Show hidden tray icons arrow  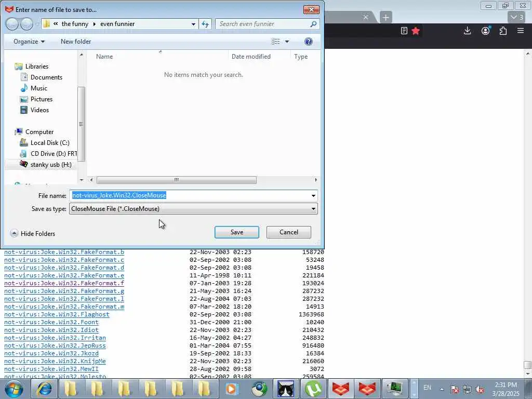(442, 390)
